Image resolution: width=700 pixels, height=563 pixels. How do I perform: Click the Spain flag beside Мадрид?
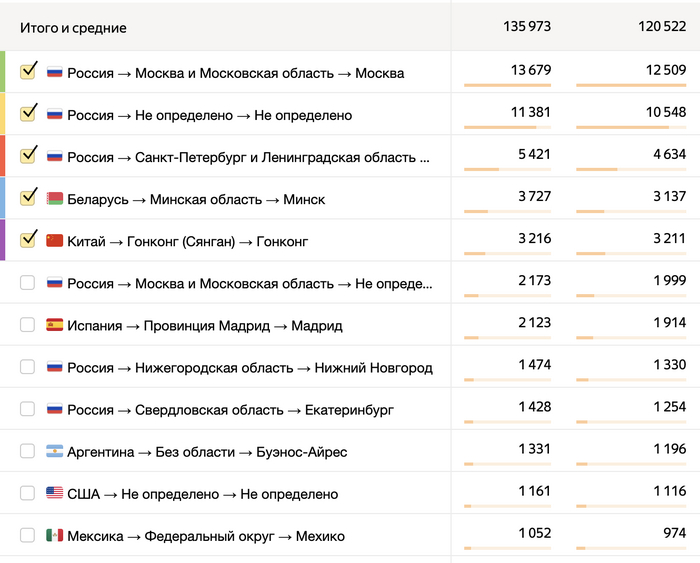click(55, 325)
